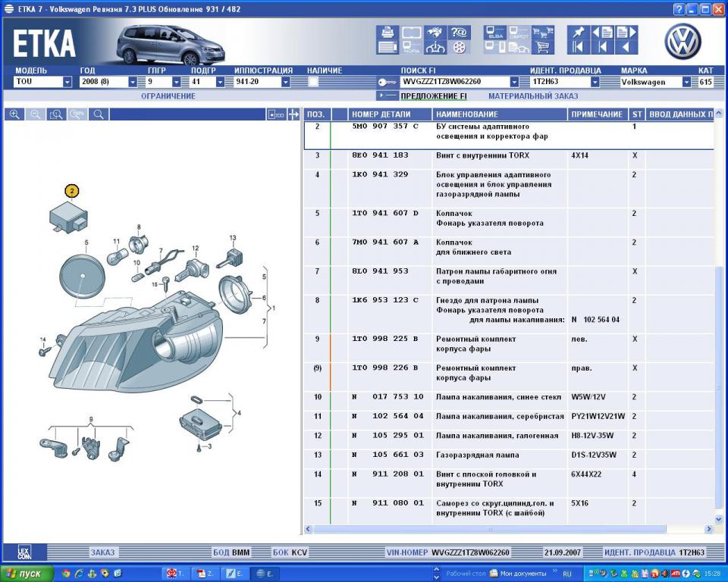
Task: Click position marker 2 on the illustration
Action: pyautogui.click(x=71, y=191)
